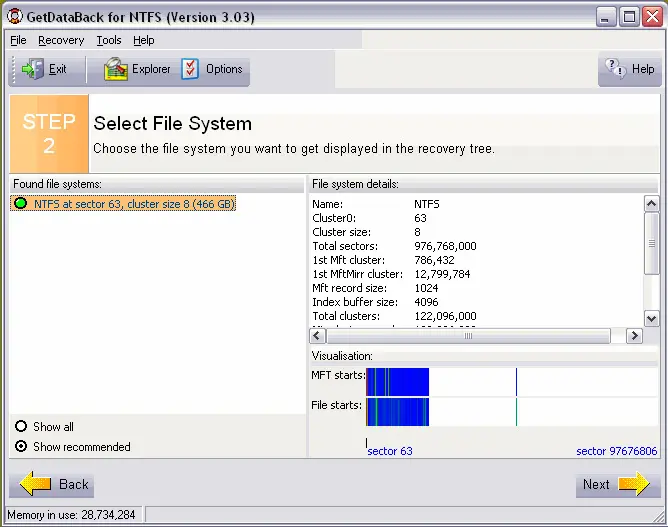Click the green status circle beside NTFS entry

[20, 204]
